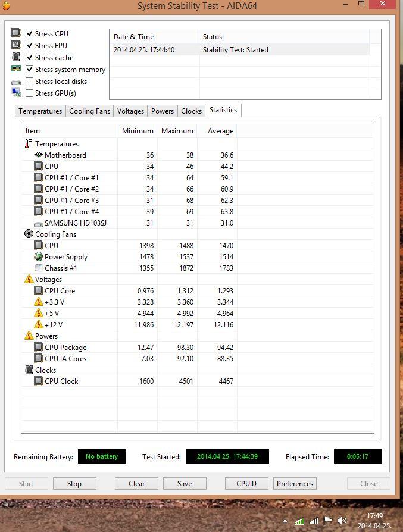Uncheck the Stress system memory checkbox
The image size is (403, 532).
tap(30, 69)
